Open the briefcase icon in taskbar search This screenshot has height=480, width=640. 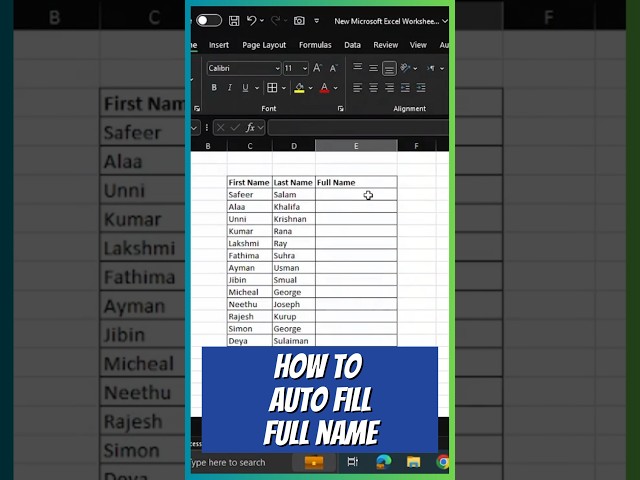(314, 462)
